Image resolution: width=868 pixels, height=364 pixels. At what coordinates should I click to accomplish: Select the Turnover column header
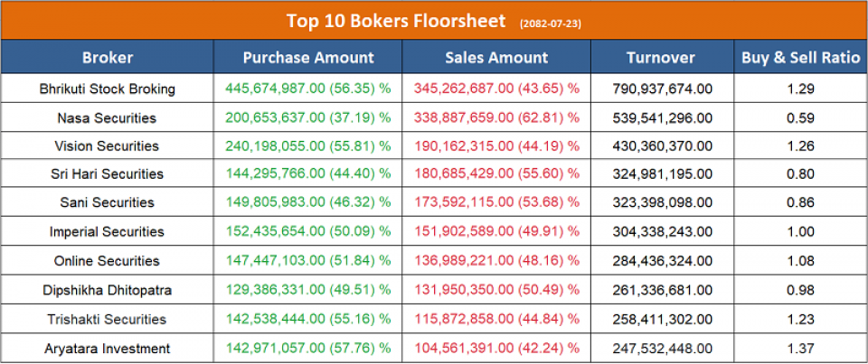pyautogui.click(x=661, y=58)
